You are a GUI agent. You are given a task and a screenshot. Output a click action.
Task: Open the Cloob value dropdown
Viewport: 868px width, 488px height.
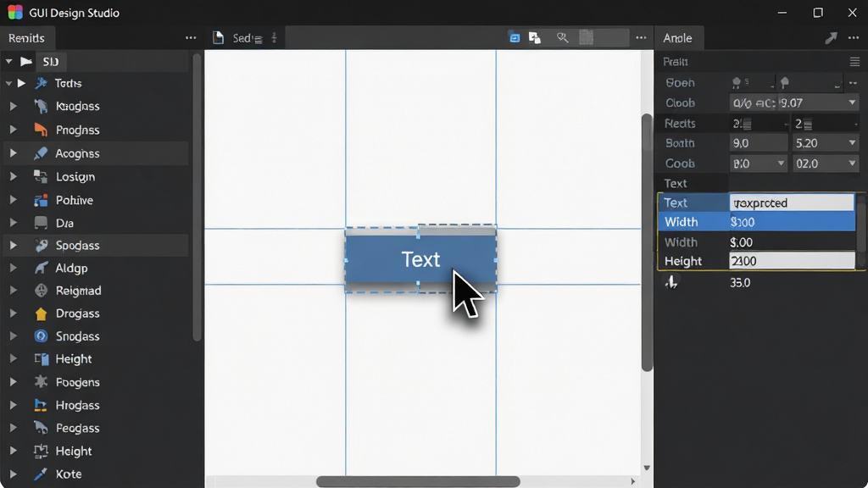point(852,103)
